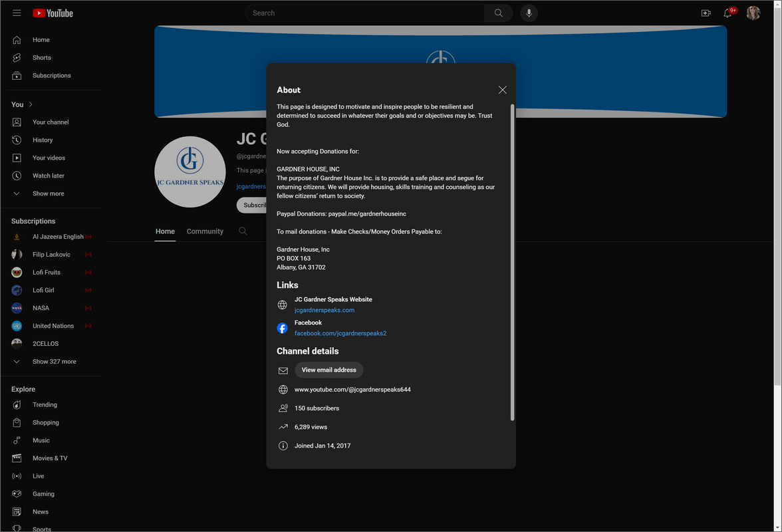Open facebook.com/jcgardnerspeaks2 link
The height and width of the screenshot is (532, 782).
click(340, 334)
